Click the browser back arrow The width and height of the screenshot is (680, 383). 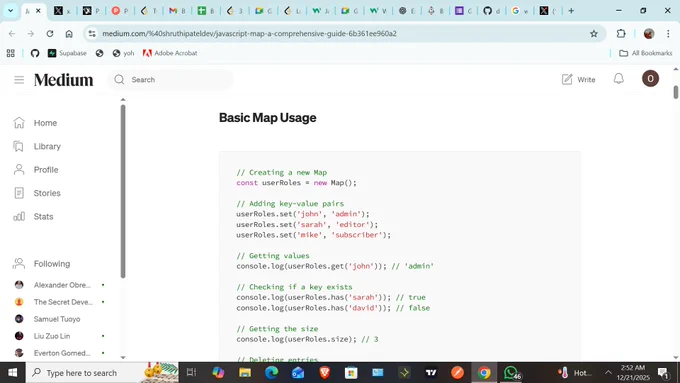point(12,33)
